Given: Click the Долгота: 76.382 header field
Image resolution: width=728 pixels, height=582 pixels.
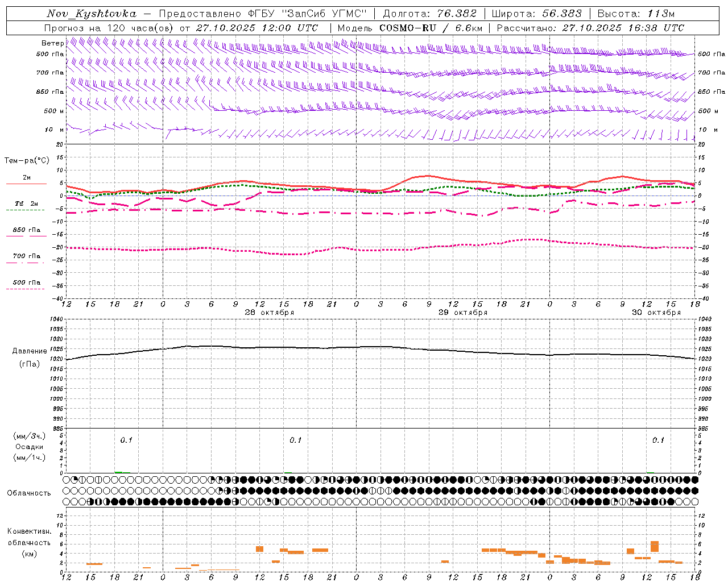Looking at the screenshot, I should click(429, 14).
